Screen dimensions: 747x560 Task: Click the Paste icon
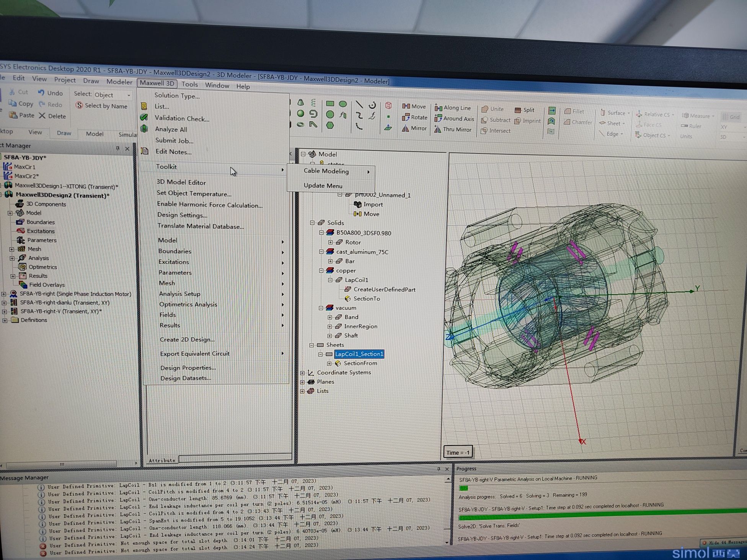pos(13,115)
